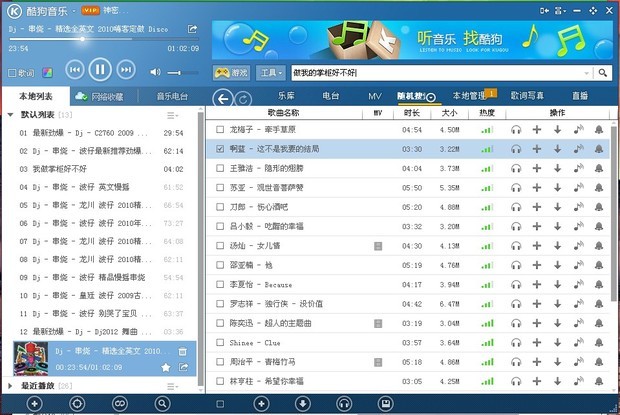Download selected songs with bottom toolbar icon
This screenshot has width=620, height=415.
[x=303, y=404]
